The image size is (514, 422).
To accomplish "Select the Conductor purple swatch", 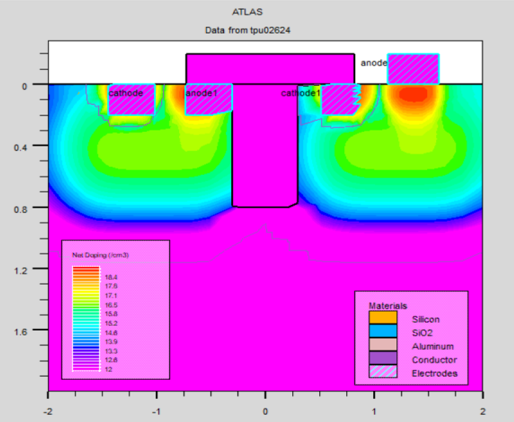I will click(383, 358).
